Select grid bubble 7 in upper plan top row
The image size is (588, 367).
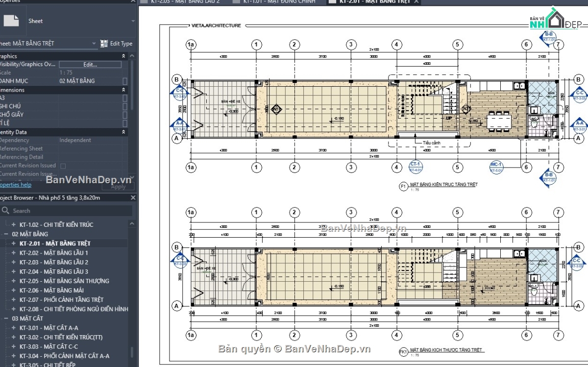tap(558, 45)
